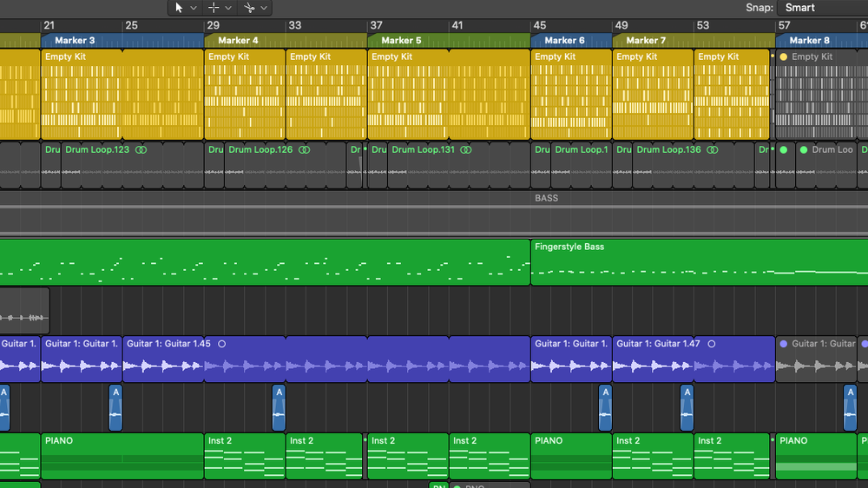
Task: Select the Empty Kit region under Marker 4
Action: point(245,96)
